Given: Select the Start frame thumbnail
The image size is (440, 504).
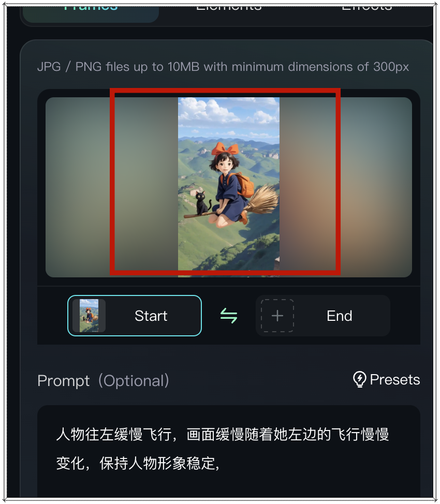Looking at the screenshot, I should click(89, 316).
